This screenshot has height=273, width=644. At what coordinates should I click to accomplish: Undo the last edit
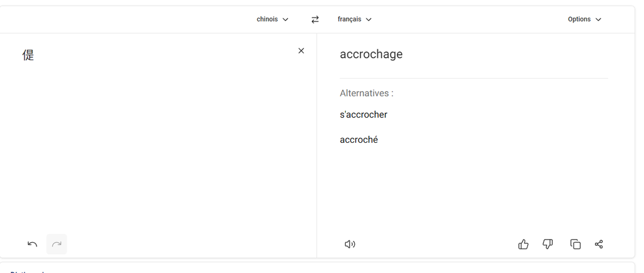[x=33, y=244]
